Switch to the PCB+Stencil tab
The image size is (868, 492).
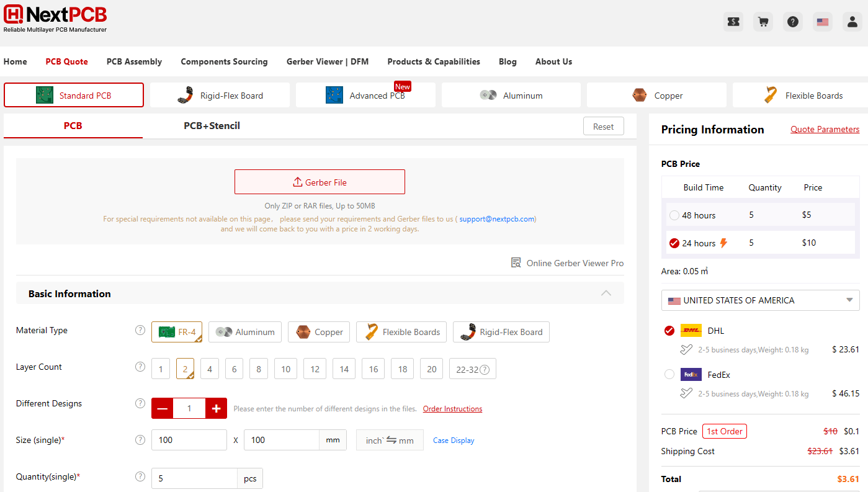pos(212,126)
